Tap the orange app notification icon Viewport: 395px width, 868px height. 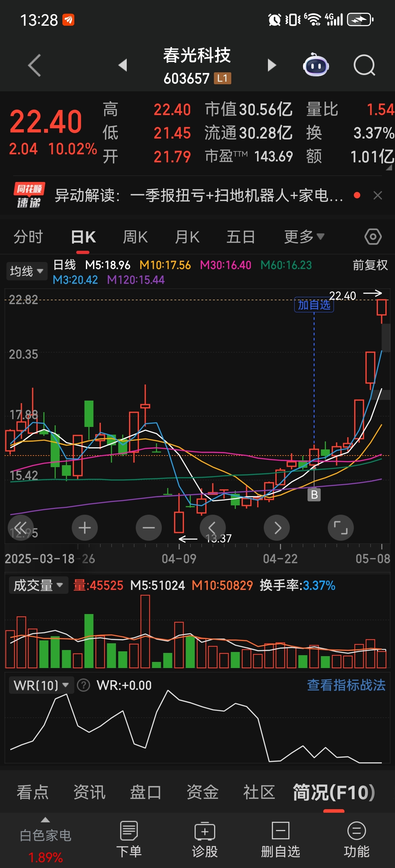(69, 20)
